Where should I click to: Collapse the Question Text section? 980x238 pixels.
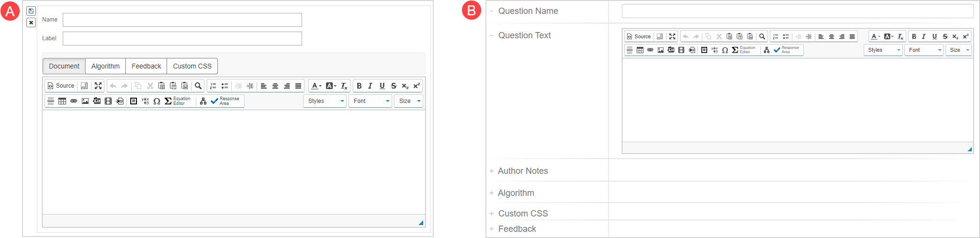point(492,35)
